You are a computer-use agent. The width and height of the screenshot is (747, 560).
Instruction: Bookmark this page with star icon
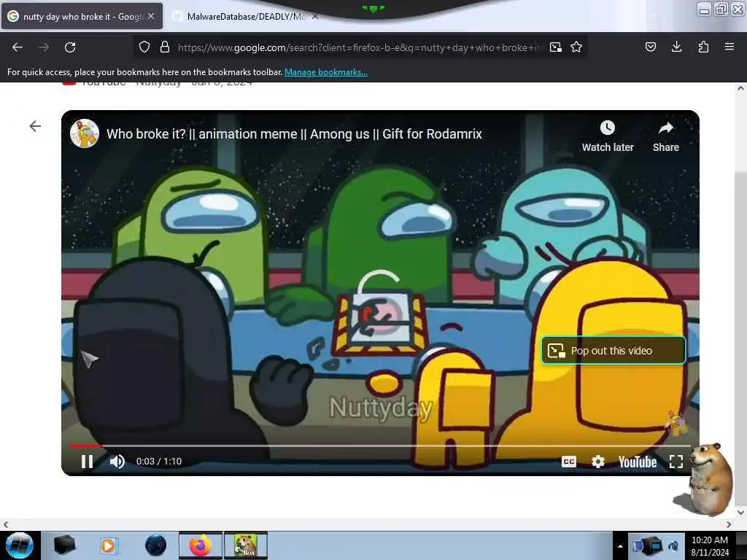tap(576, 47)
